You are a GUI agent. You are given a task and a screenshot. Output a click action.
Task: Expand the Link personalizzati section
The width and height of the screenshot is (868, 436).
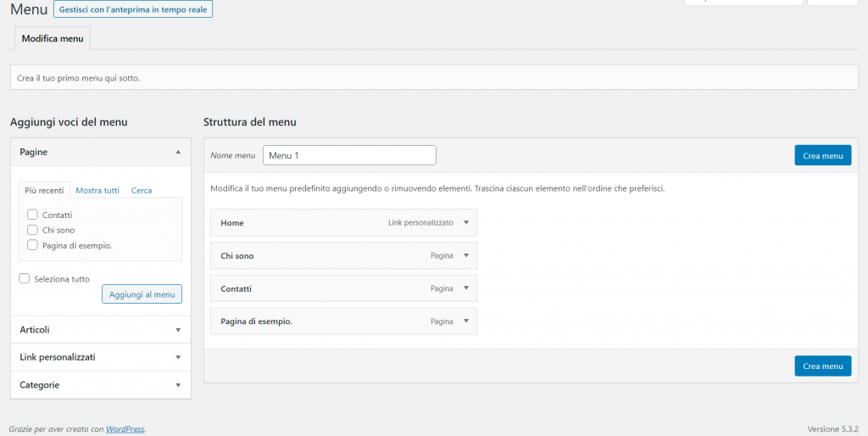pyautogui.click(x=178, y=358)
